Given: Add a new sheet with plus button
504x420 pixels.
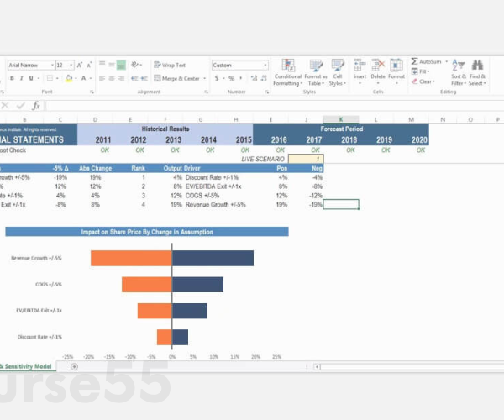Looking at the screenshot, I should click(74, 366).
